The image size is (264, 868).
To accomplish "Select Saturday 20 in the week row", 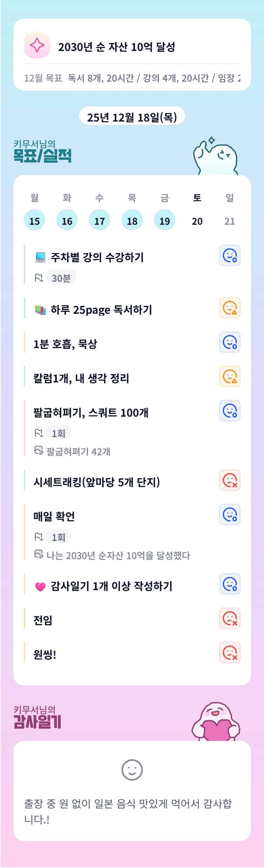I will coord(197,221).
